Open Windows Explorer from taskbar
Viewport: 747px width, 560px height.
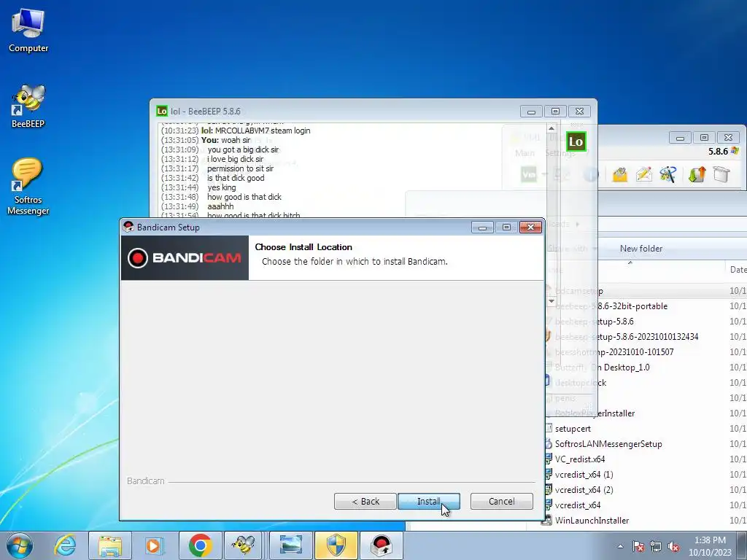[110, 545]
